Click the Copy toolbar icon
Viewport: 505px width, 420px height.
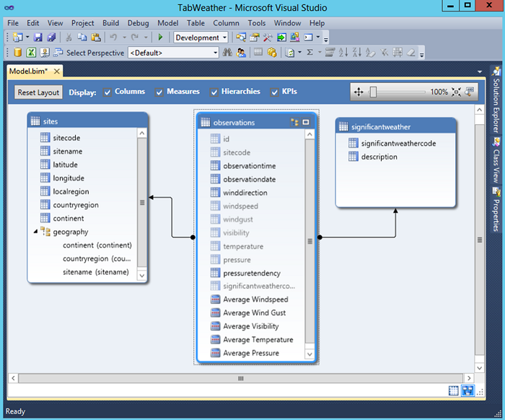pos(82,38)
